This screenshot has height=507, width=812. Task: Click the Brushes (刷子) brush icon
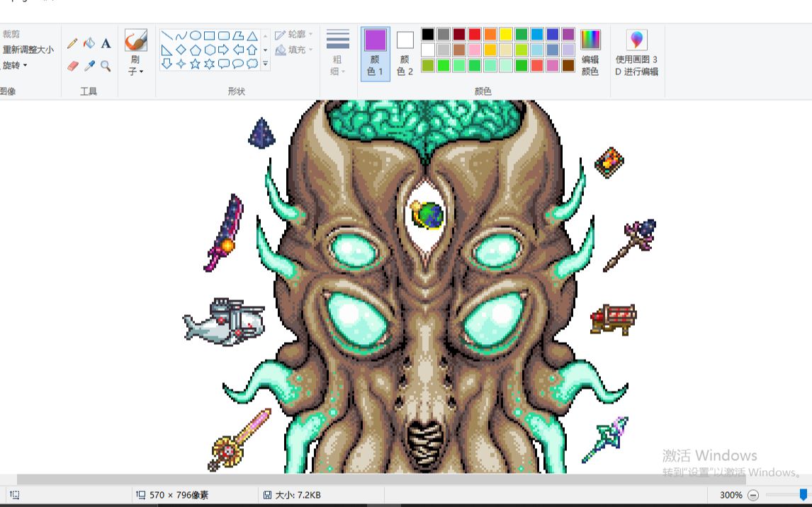coord(135,40)
